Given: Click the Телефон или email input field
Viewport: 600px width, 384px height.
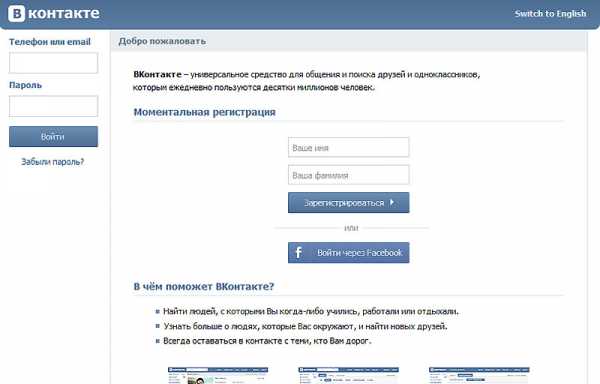Looking at the screenshot, I should tap(54, 63).
